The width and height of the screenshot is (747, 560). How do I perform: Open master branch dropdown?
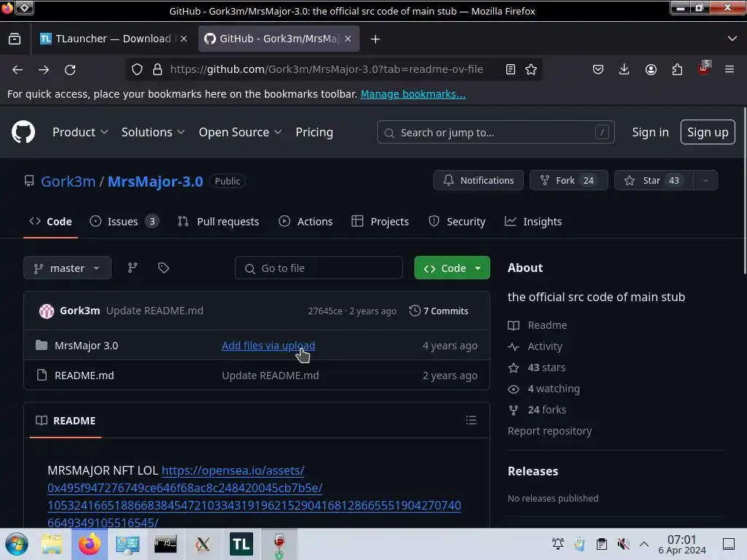[x=67, y=268]
